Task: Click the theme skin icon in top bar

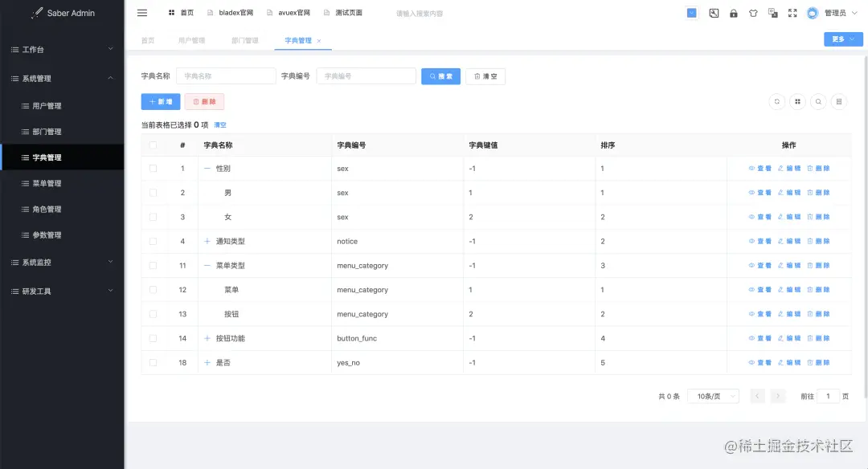Action: 753,13
